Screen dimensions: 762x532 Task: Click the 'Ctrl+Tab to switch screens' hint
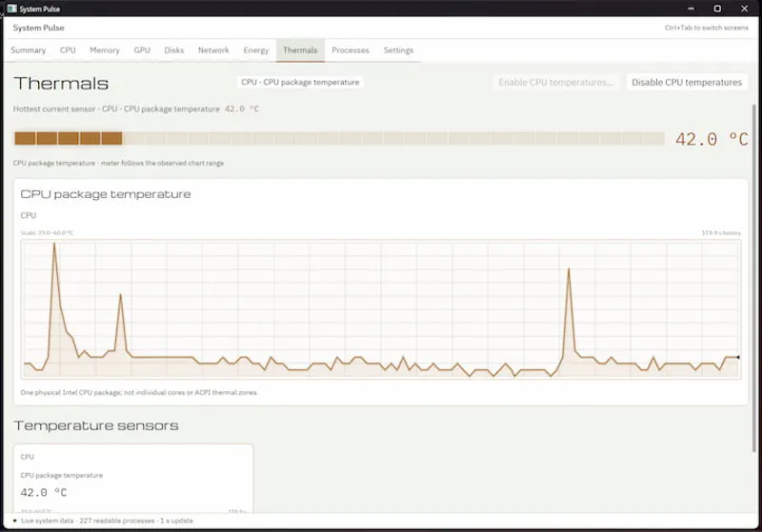click(x=707, y=28)
